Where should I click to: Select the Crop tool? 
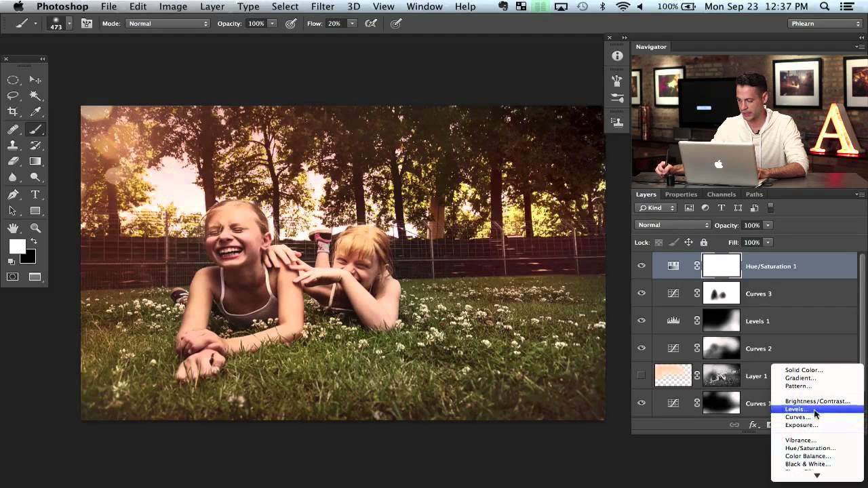13,112
